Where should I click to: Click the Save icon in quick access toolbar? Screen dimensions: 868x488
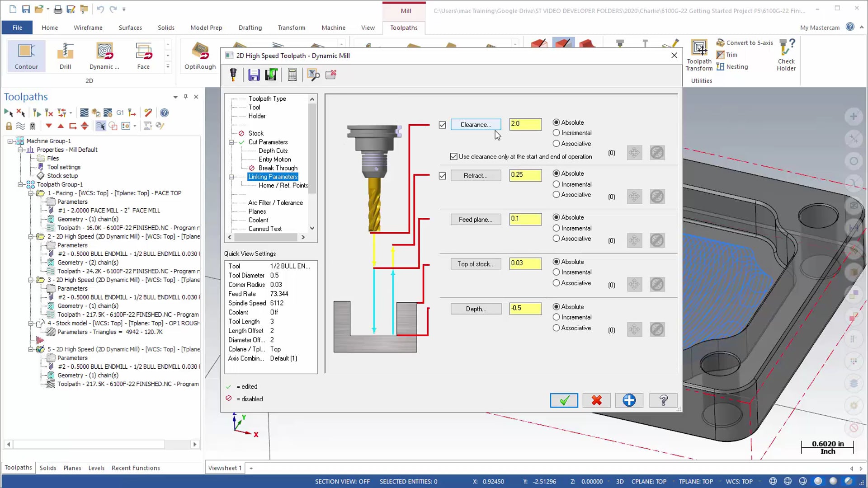26,9
